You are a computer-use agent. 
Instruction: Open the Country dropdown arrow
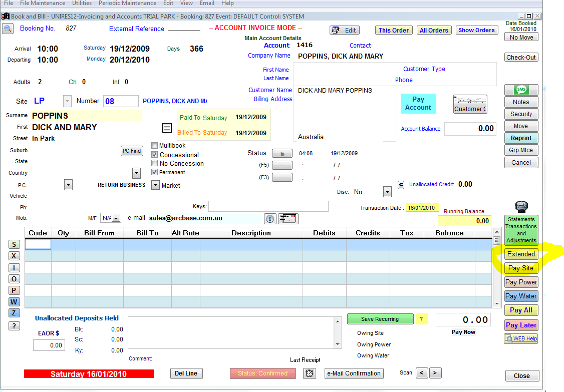click(x=136, y=173)
